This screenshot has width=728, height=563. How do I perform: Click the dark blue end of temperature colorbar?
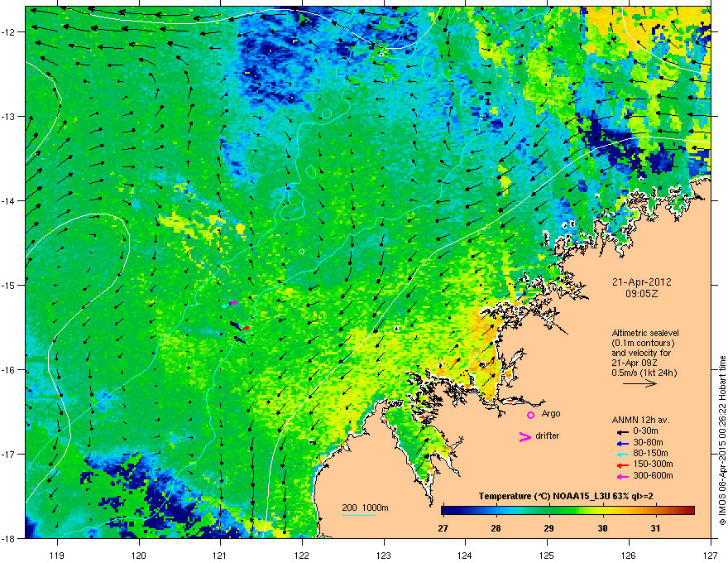[x=447, y=511]
